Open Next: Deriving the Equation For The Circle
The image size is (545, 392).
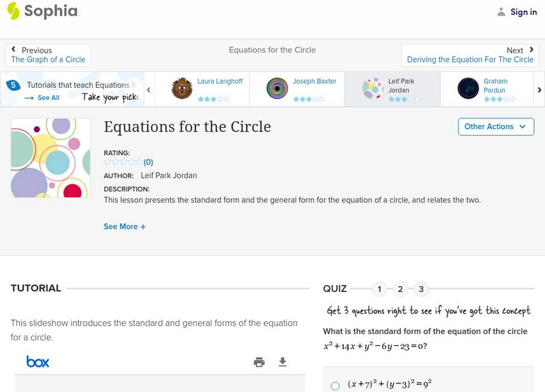[x=470, y=55]
